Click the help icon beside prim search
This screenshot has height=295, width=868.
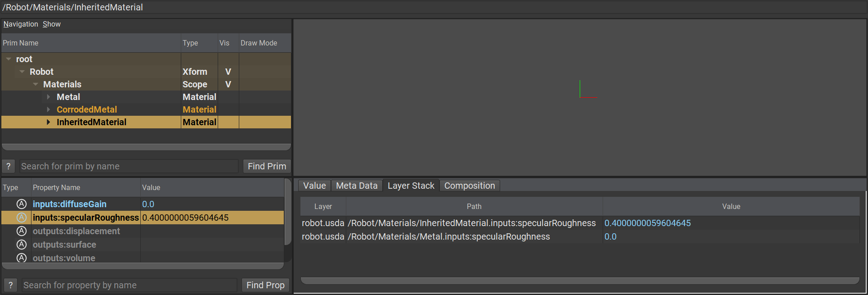pyautogui.click(x=9, y=166)
